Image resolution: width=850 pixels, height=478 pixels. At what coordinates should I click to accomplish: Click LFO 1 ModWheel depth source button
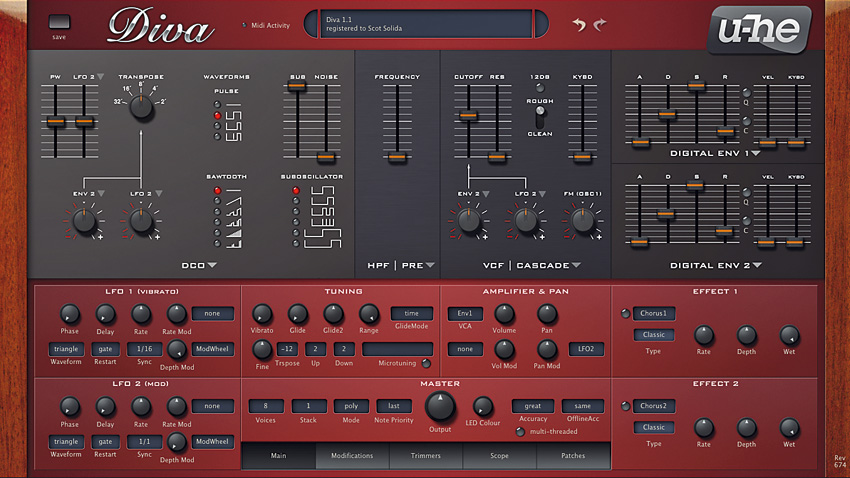[212, 349]
